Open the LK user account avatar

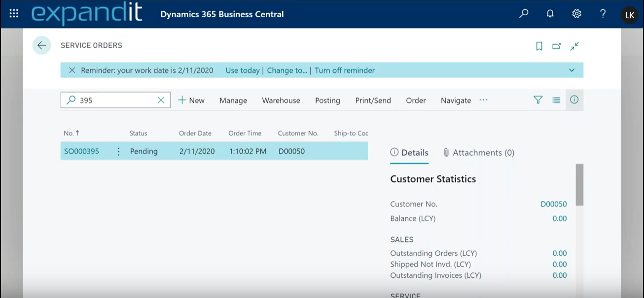click(x=630, y=15)
